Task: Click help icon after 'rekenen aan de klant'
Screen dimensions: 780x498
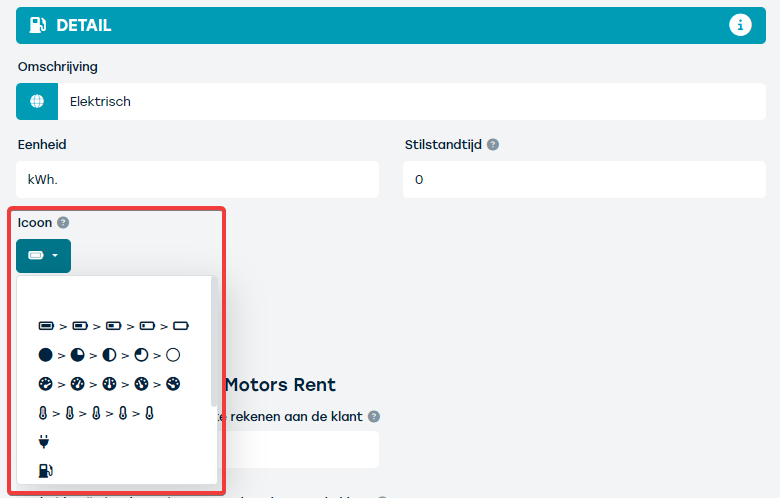Action: [x=374, y=417]
